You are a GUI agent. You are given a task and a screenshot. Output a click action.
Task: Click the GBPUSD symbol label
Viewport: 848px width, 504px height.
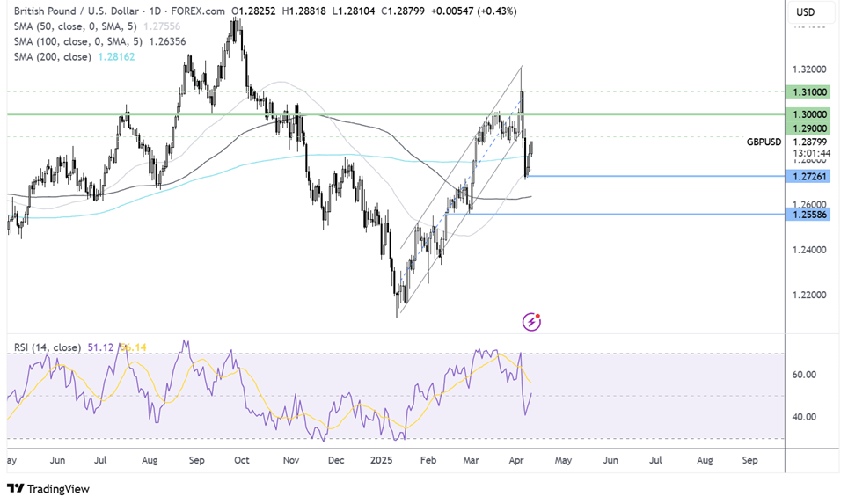coord(764,142)
